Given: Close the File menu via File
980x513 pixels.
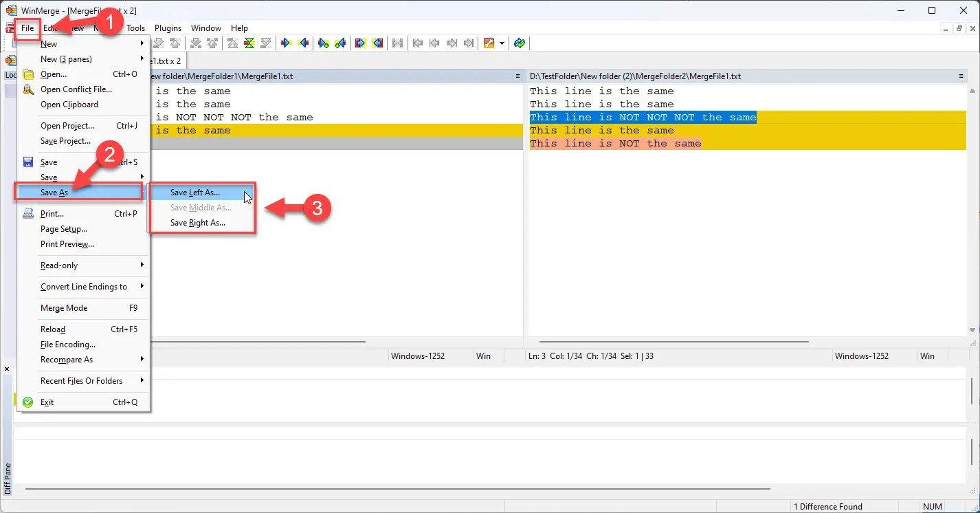Looking at the screenshot, I should [27, 28].
